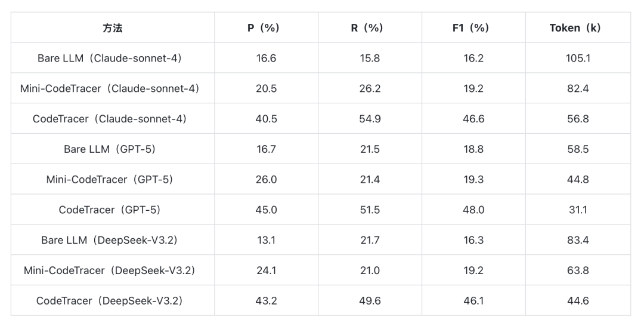The image size is (644, 329).
Task: Click the R (%) column header
Action: (370, 28)
